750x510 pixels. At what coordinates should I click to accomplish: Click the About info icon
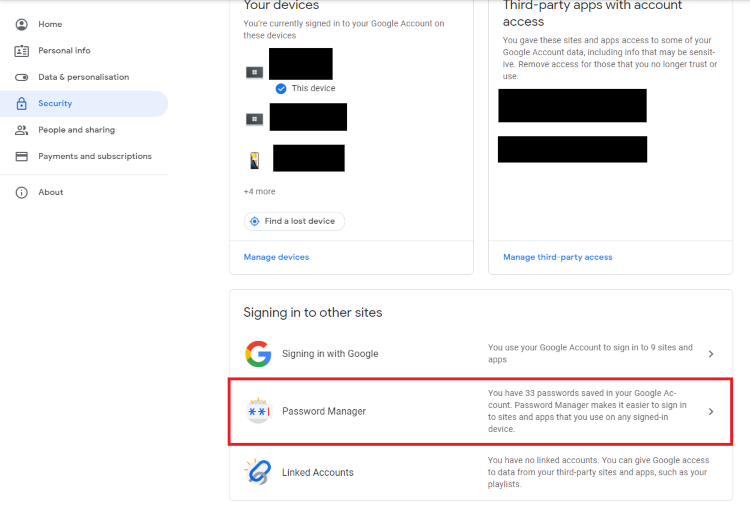coord(21,192)
